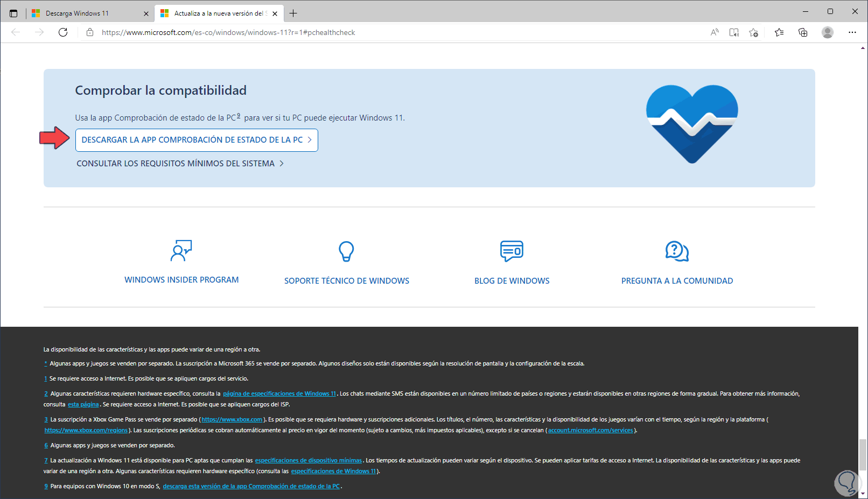
Task: Download the Comprobación de estado de la PC app
Action: [197, 140]
